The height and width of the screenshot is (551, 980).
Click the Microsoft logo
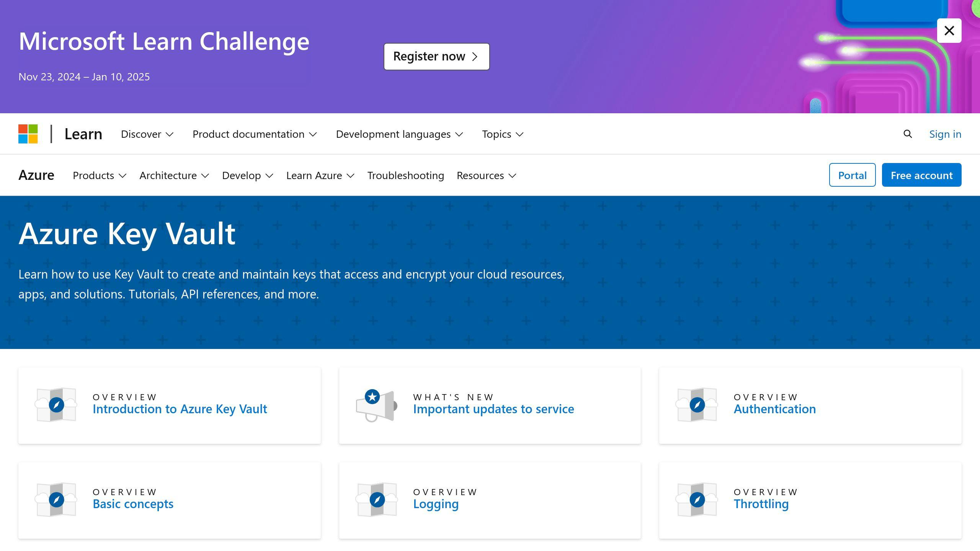click(28, 134)
